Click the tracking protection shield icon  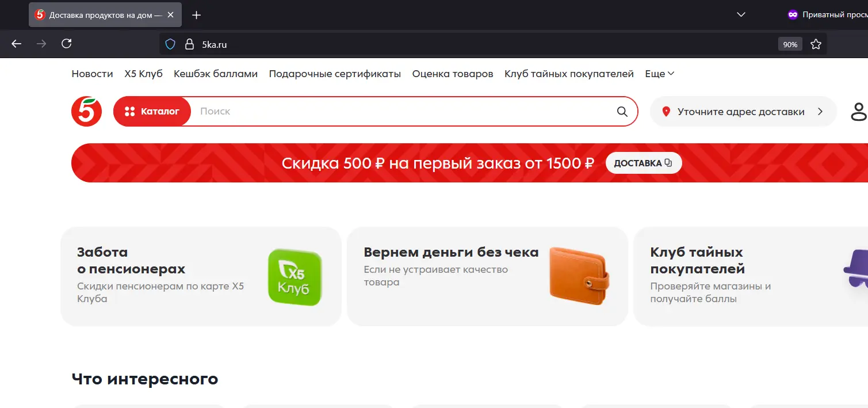(x=170, y=44)
